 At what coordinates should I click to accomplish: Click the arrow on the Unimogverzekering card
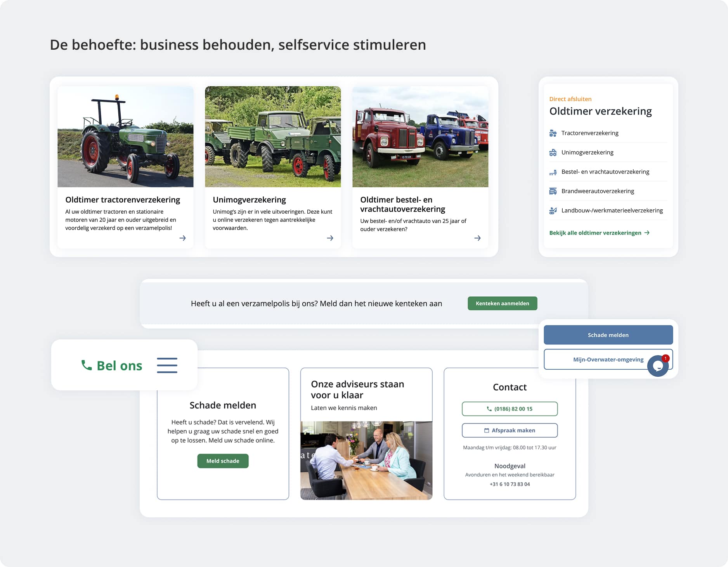pyautogui.click(x=330, y=238)
